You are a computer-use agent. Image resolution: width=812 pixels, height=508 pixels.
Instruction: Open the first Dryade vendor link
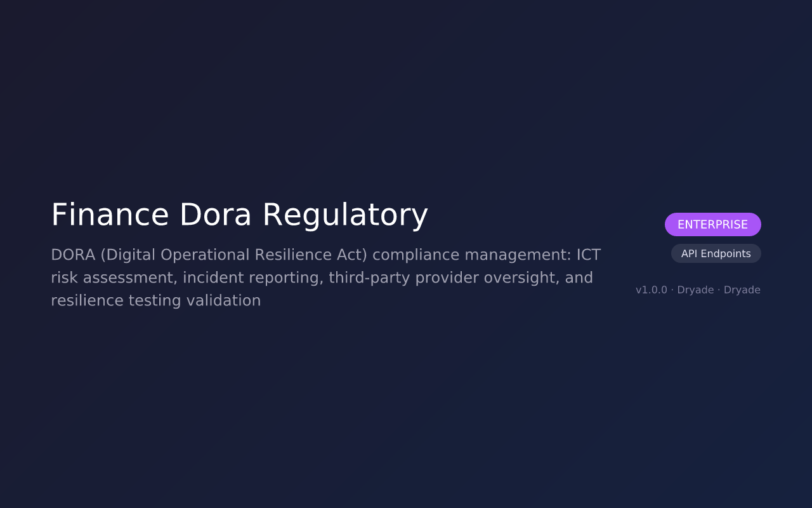pyautogui.click(x=695, y=290)
